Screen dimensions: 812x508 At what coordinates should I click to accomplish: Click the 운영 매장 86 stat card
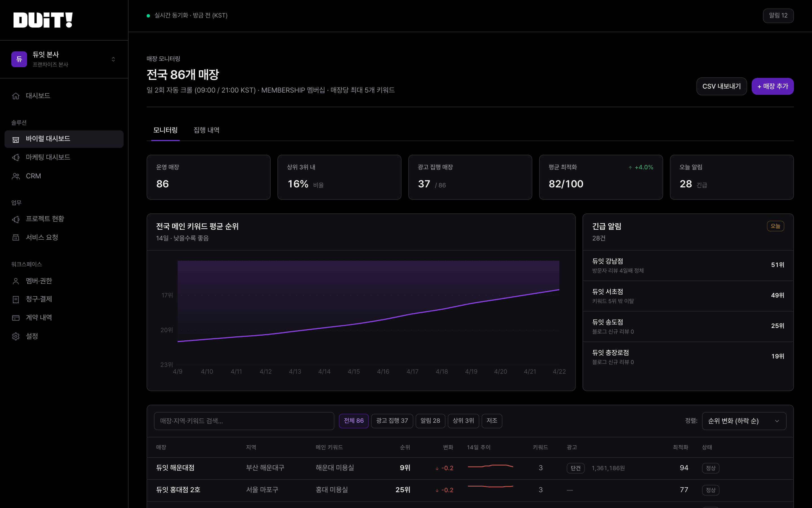pos(208,178)
